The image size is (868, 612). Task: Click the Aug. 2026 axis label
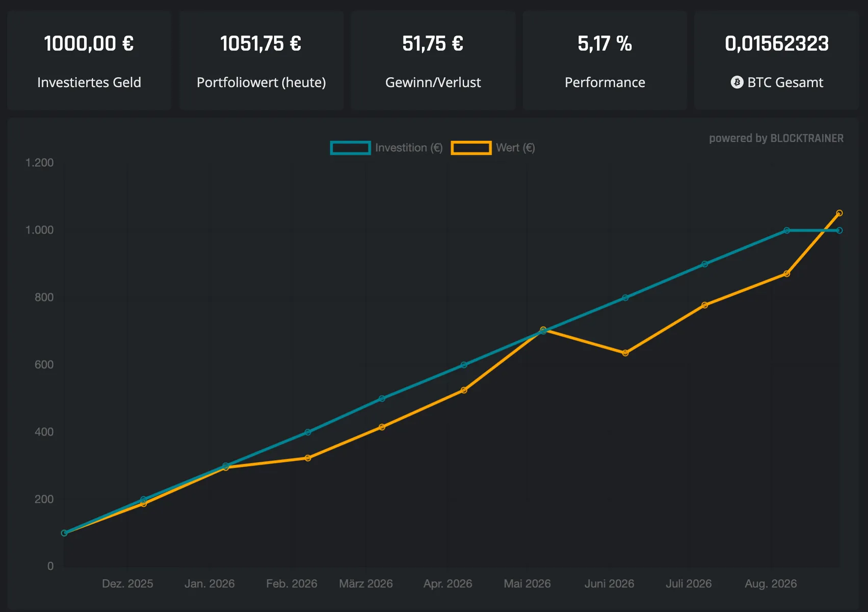[x=771, y=583]
